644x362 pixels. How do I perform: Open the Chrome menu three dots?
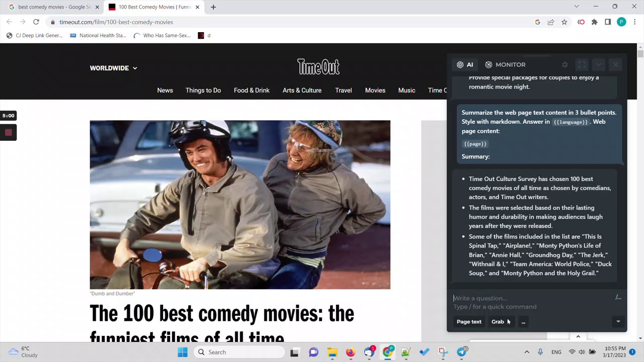pos(635,22)
